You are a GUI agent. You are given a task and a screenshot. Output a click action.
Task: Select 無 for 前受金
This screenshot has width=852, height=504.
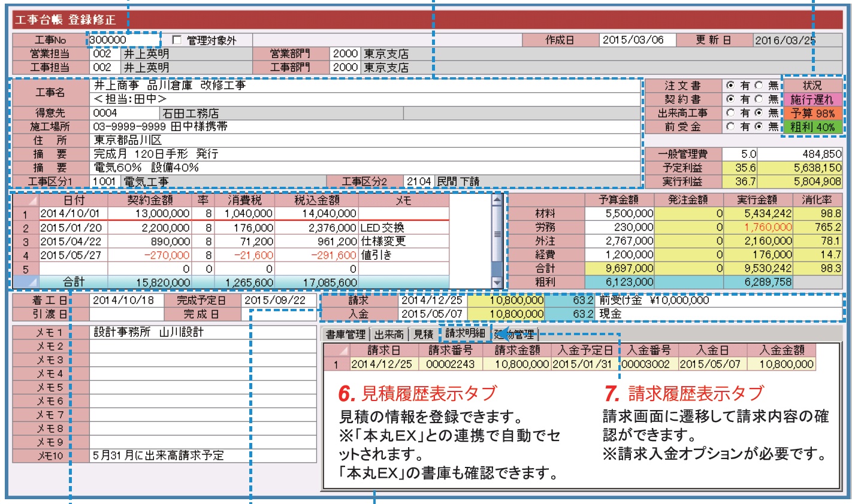(x=759, y=127)
